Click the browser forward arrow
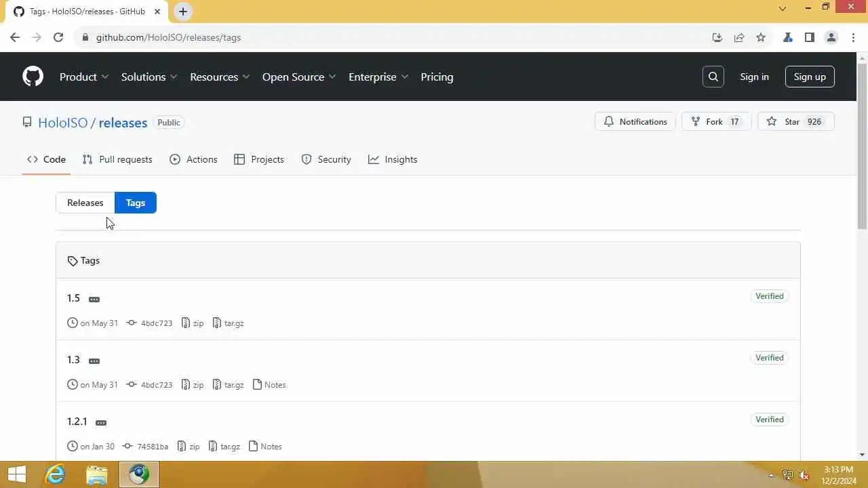The image size is (868, 488). pos(37,37)
